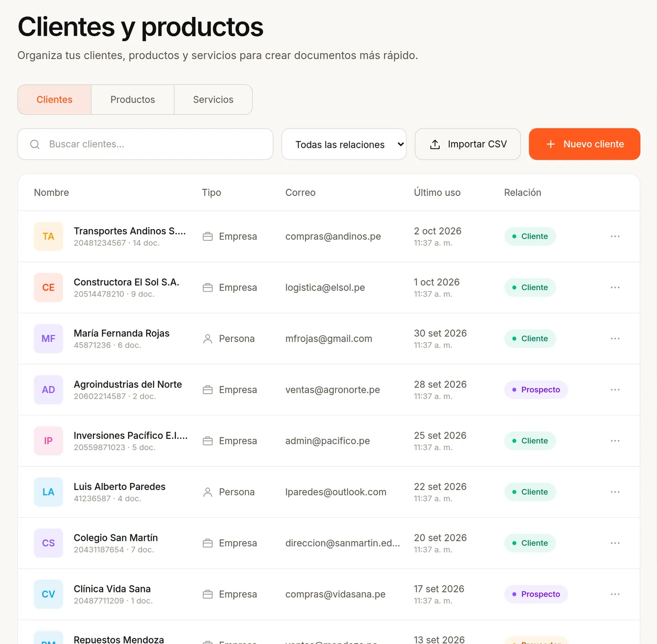
Task: Click the email lparedes@outlook.com
Action: (336, 492)
